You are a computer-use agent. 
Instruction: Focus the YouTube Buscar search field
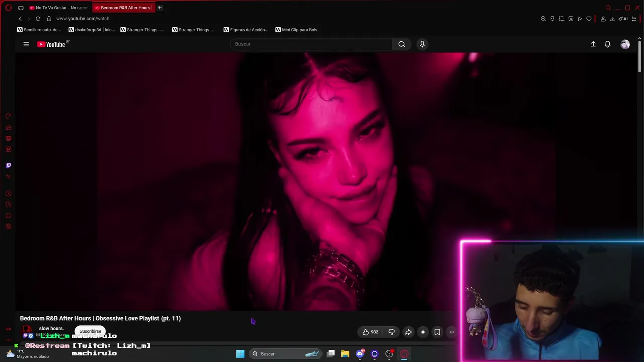tap(311, 44)
